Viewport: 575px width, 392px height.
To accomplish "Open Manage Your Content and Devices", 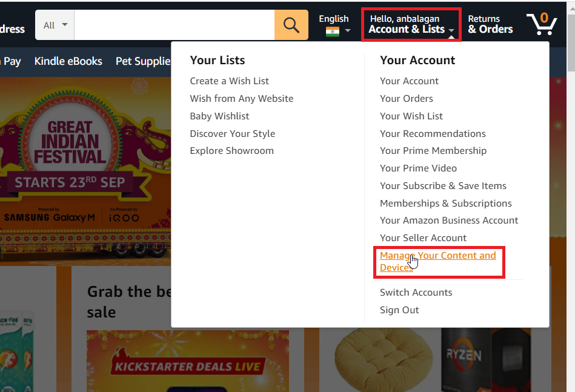I will pos(438,262).
